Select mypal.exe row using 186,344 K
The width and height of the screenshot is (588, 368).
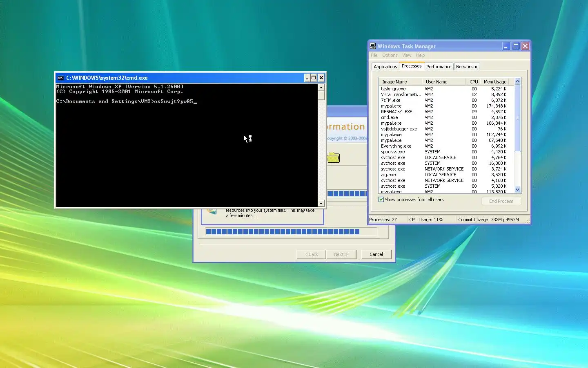[446, 123]
